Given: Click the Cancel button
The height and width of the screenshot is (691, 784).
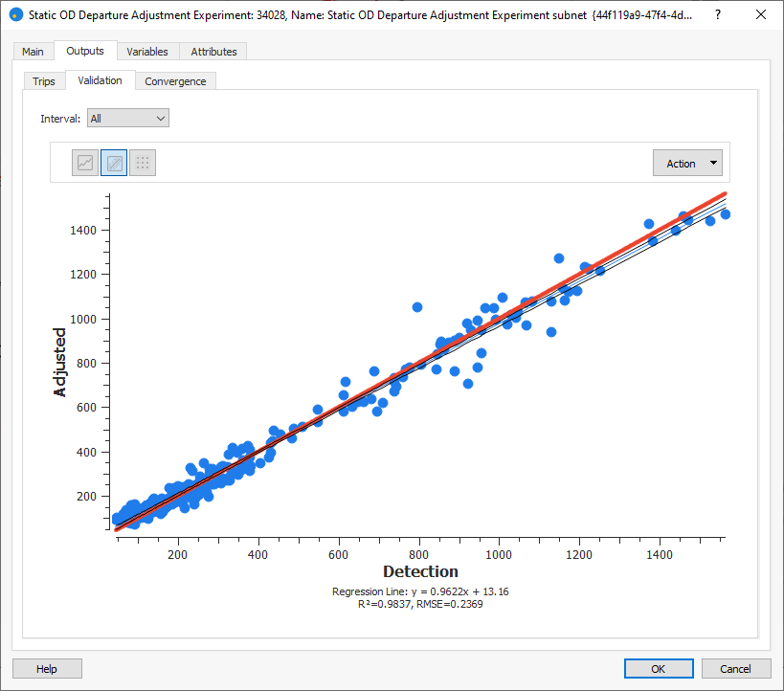Looking at the screenshot, I should point(735,668).
